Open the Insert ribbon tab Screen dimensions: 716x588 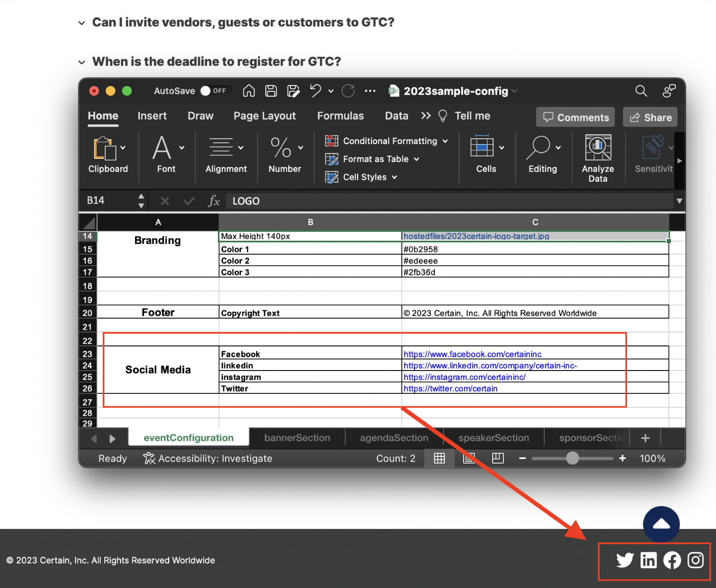152,116
